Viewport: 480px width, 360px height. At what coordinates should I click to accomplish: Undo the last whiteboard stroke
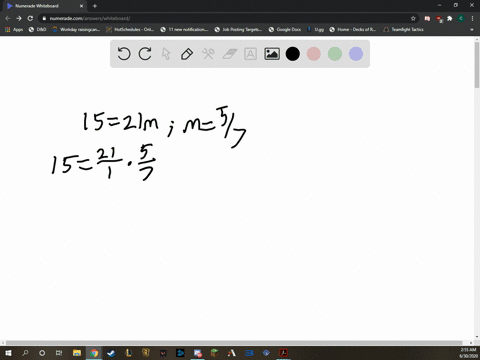click(124, 54)
